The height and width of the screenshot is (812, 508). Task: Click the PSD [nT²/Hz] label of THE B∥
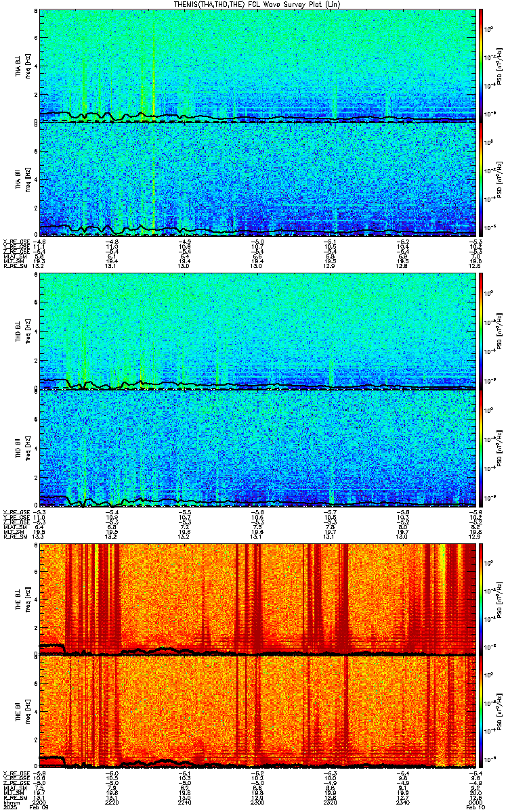point(500,713)
